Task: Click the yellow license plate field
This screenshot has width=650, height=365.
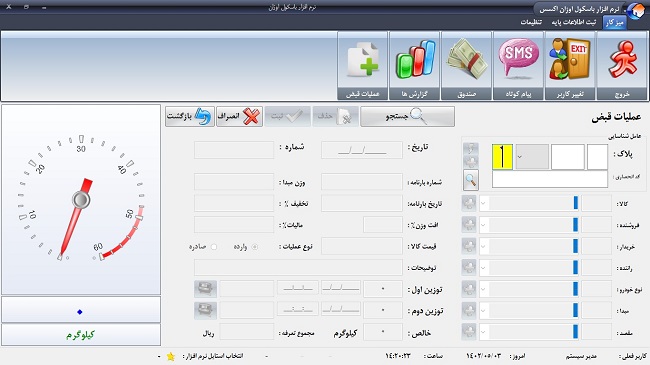Action: click(502, 157)
